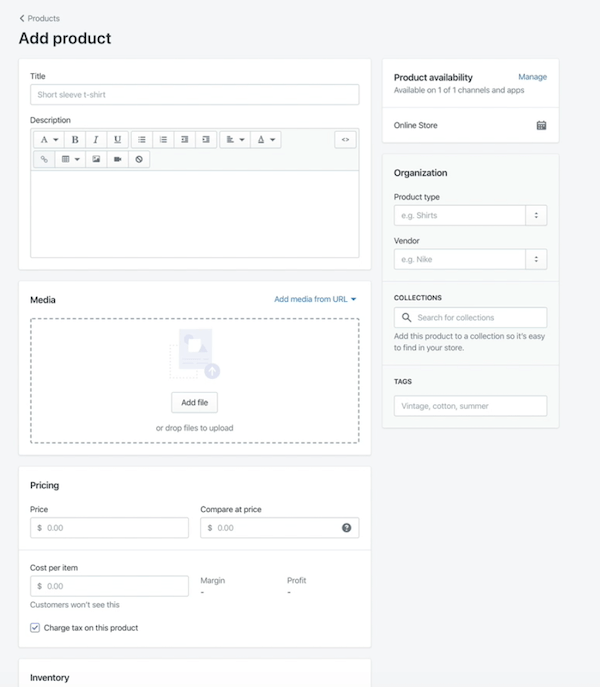Image resolution: width=600 pixels, height=687 pixels.
Task: Click the Tags input field
Action: (470, 406)
